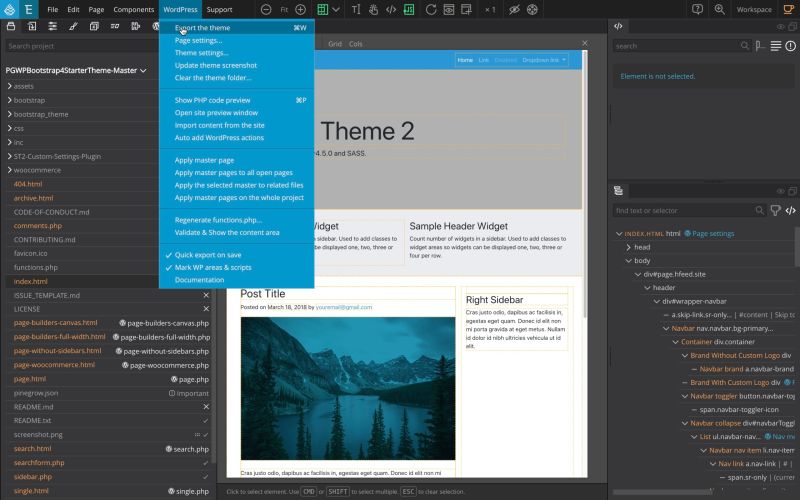Click the Workspace button

[x=754, y=9]
